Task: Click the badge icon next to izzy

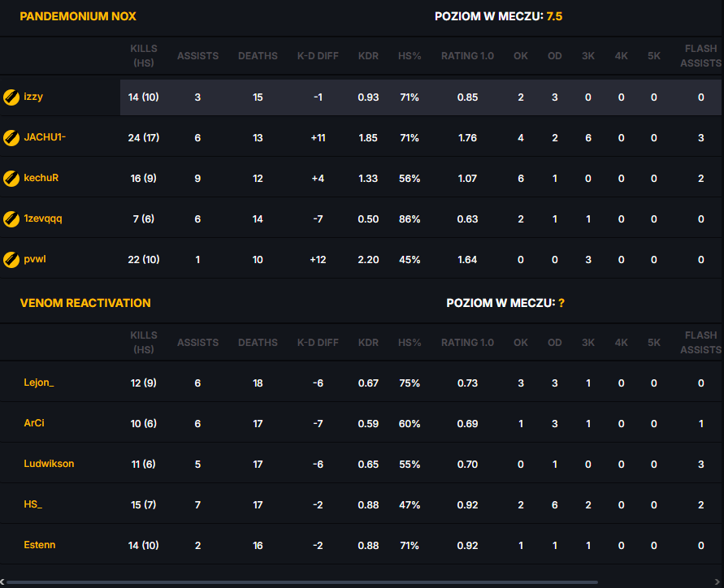Action: 11,97
